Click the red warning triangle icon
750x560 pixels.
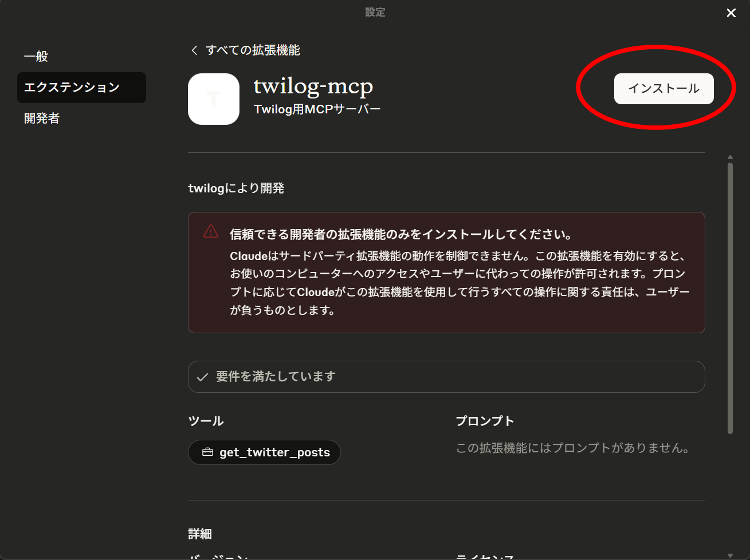(x=211, y=231)
